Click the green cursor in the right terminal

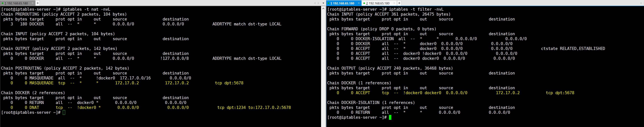coord(390,117)
